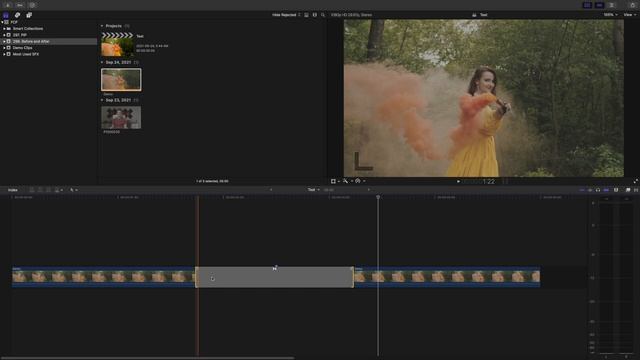Go back in timeline history arrow
The width and height of the screenshot is (640, 360).
pos(271,190)
